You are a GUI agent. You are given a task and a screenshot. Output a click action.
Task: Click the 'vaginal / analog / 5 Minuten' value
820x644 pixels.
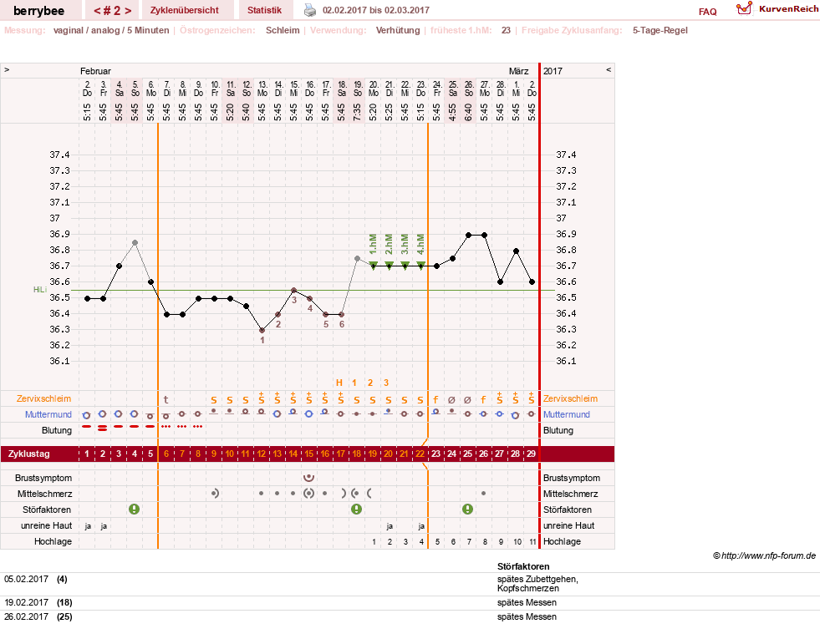pos(111,30)
